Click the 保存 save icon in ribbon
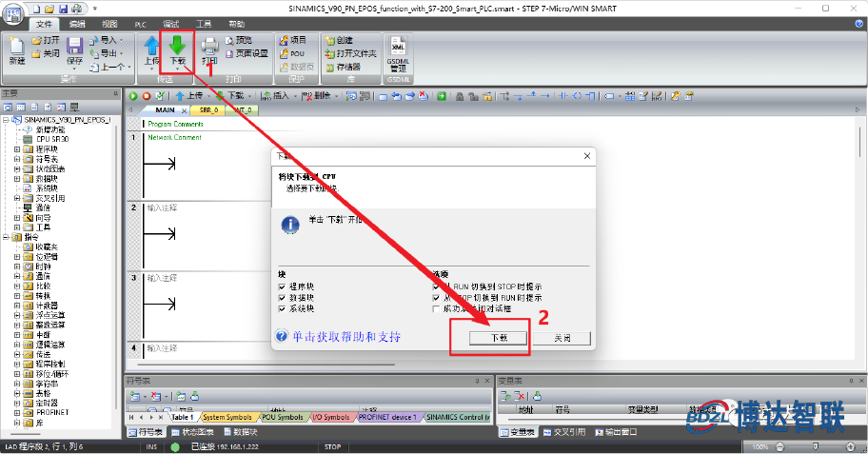The height and width of the screenshot is (454, 868). coord(74,46)
